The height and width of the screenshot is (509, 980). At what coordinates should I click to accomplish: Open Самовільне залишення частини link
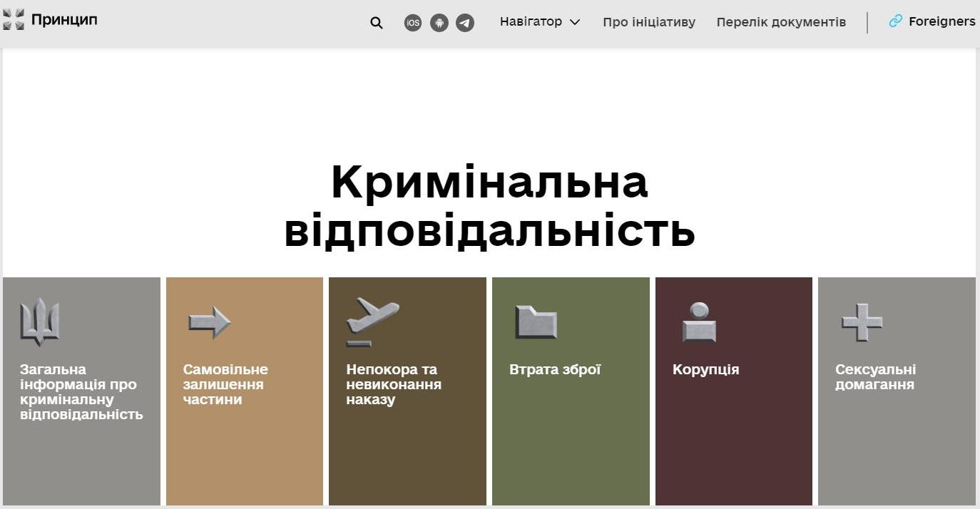click(225, 384)
